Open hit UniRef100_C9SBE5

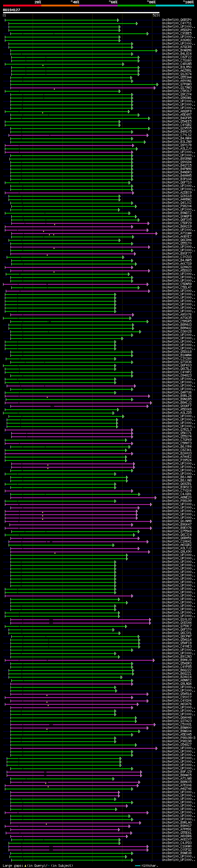click(x=177, y=33)
